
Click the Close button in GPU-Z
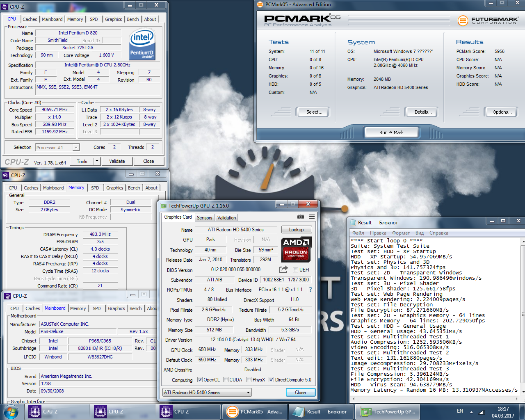(x=300, y=393)
